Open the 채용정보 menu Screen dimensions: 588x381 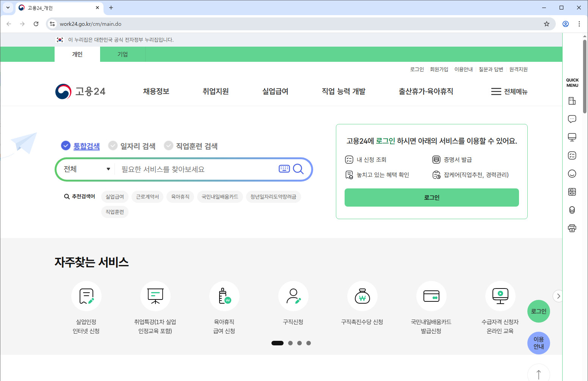pyautogui.click(x=156, y=91)
